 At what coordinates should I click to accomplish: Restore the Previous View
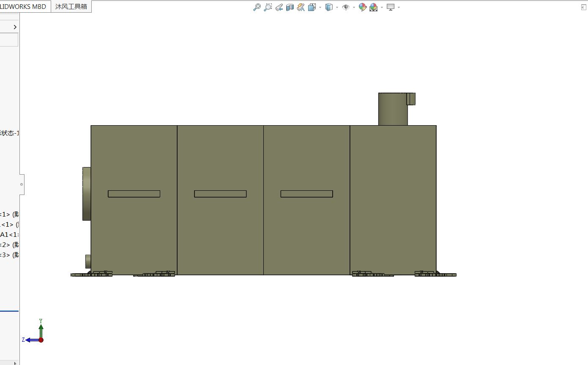pyautogui.click(x=279, y=7)
